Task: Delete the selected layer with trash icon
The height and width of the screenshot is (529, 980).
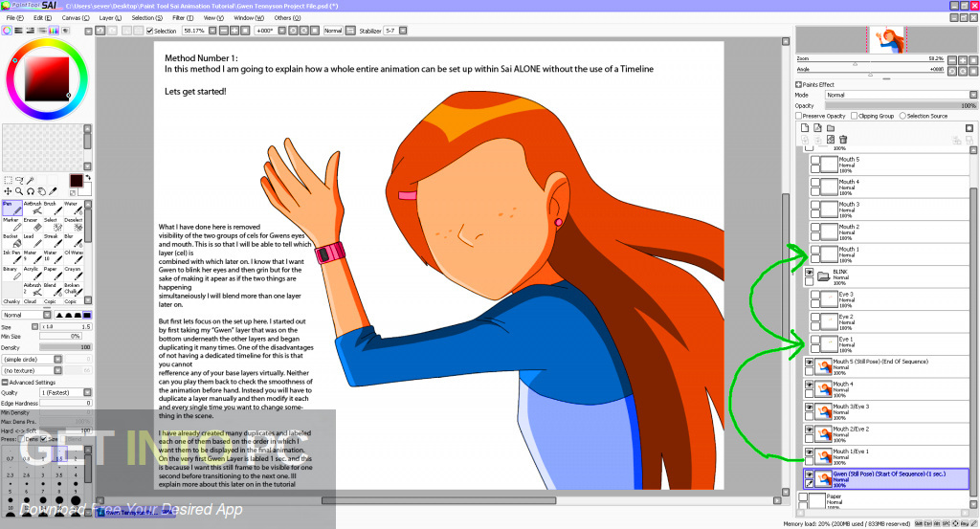Action: point(843,140)
